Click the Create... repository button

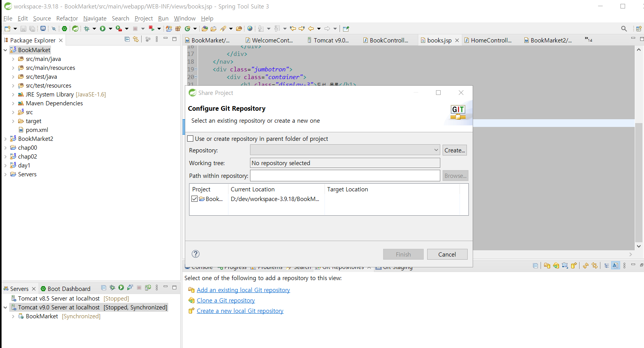pos(455,150)
